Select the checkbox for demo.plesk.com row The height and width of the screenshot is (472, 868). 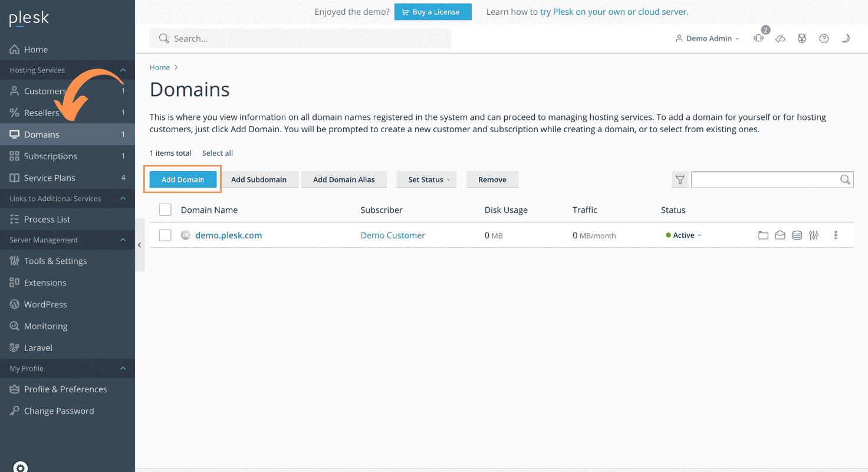[165, 235]
